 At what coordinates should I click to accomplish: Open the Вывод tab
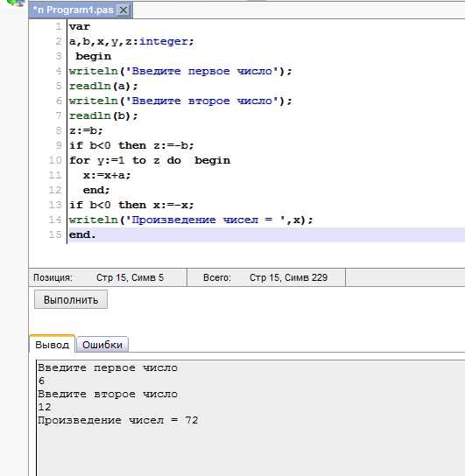[52, 345]
